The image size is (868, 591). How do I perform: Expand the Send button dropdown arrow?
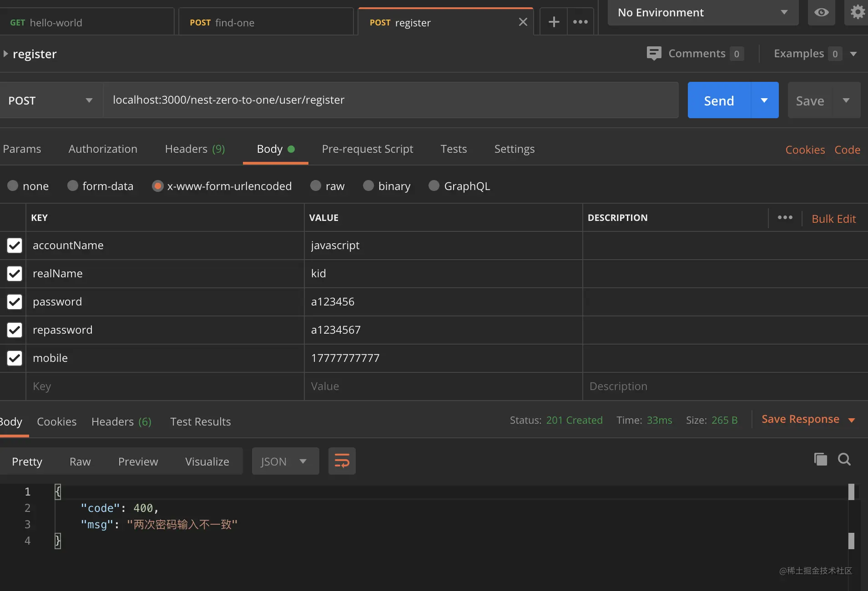point(764,100)
